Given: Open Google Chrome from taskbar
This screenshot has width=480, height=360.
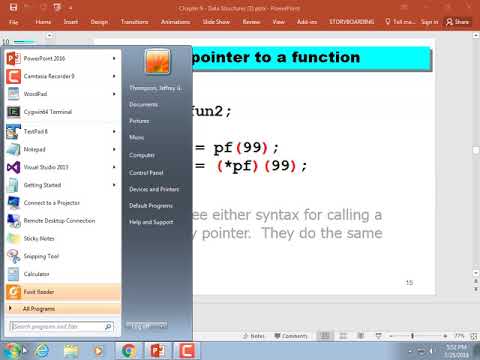Looking at the screenshot, I should tap(129, 351).
